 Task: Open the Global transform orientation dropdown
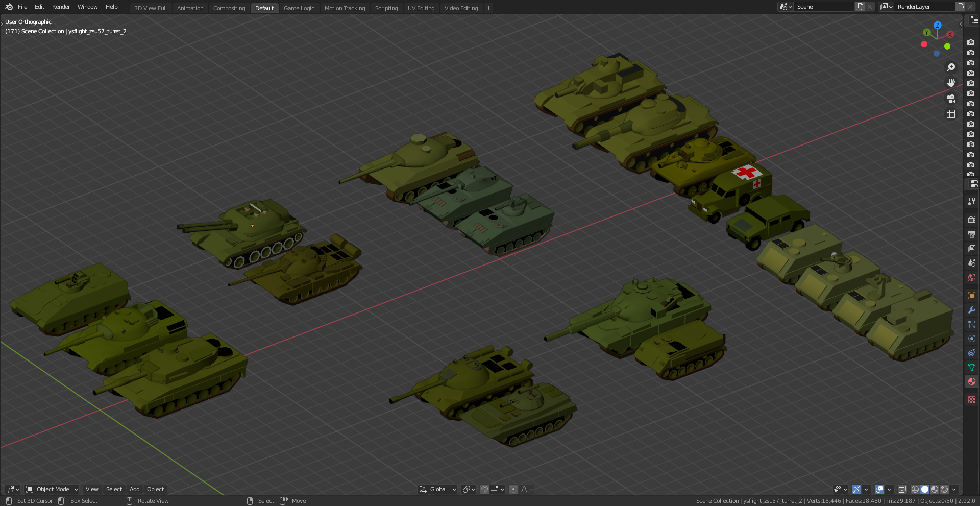click(437, 489)
